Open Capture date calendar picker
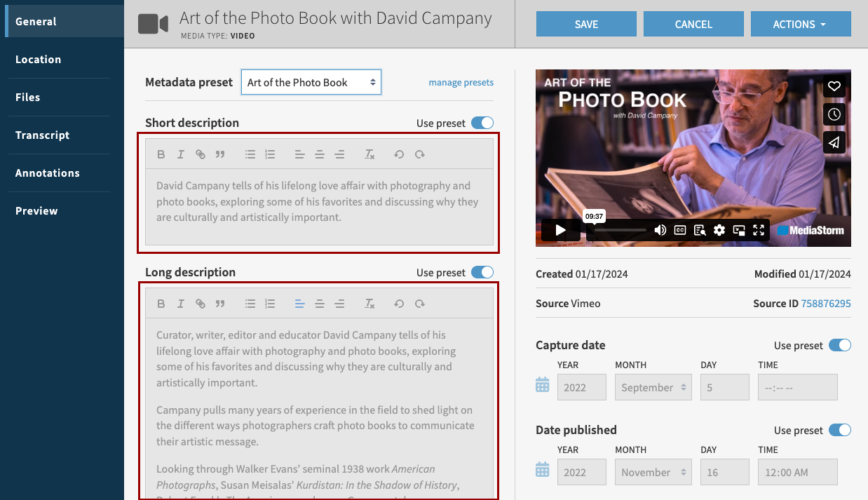The height and width of the screenshot is (500, 868). [542, 385]
